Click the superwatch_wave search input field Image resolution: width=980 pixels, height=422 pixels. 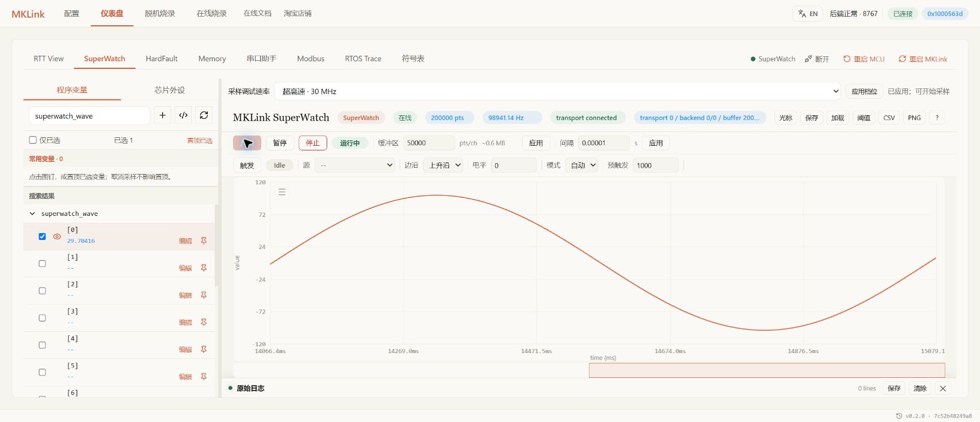point(90,115)
